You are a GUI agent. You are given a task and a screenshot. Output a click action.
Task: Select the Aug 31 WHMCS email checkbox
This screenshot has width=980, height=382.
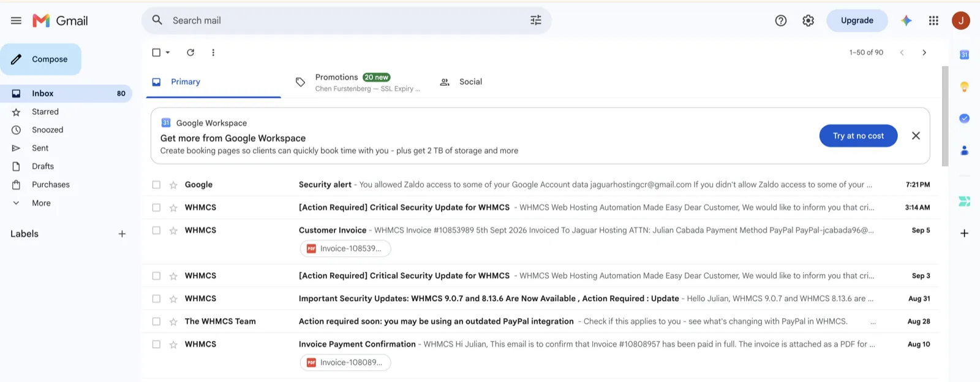156,299
